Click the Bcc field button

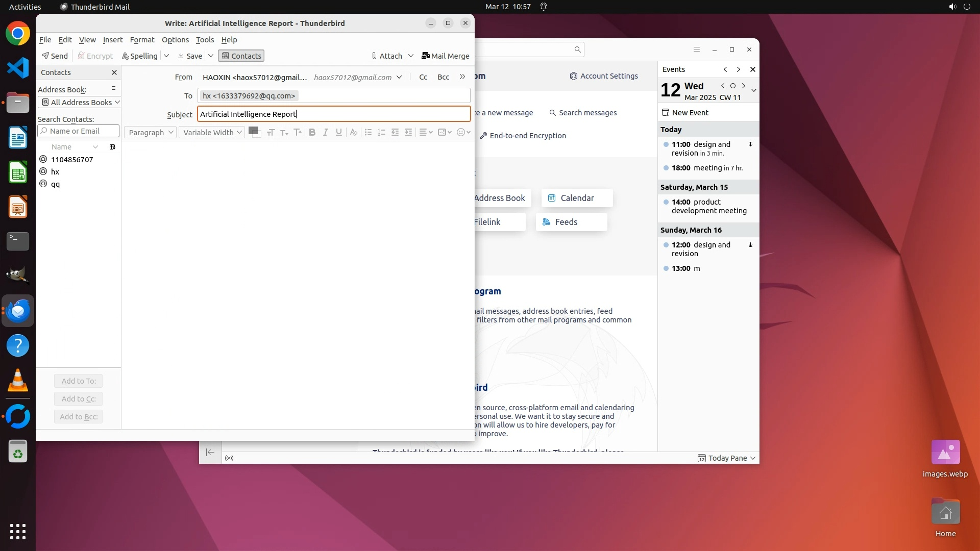443,77
